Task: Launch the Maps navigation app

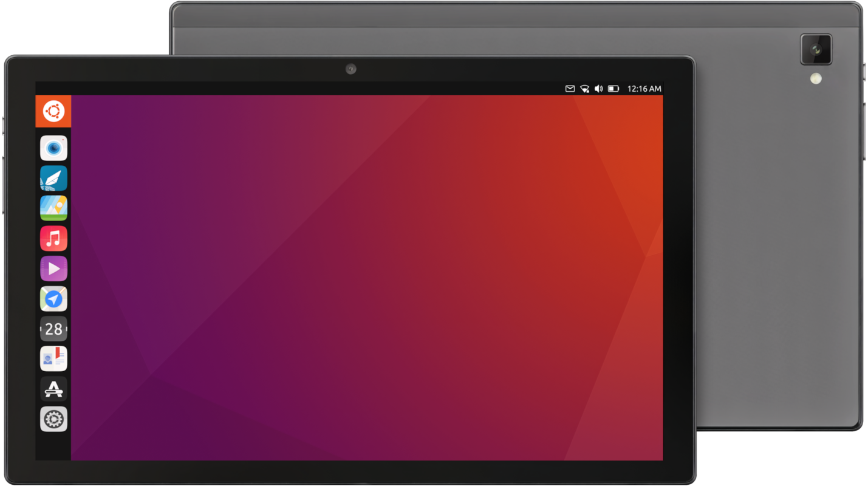Action: pos(53,299)
